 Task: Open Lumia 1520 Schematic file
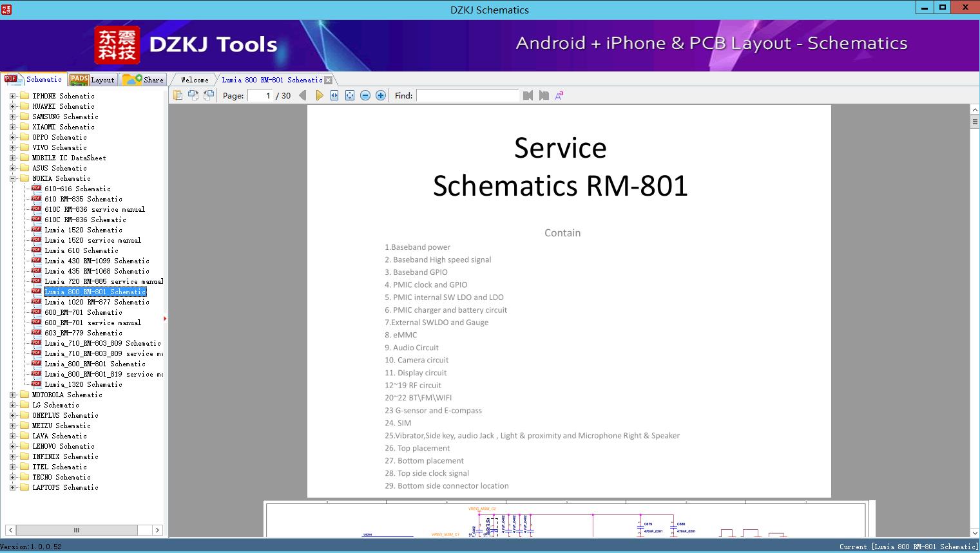(x=83, y=230)
